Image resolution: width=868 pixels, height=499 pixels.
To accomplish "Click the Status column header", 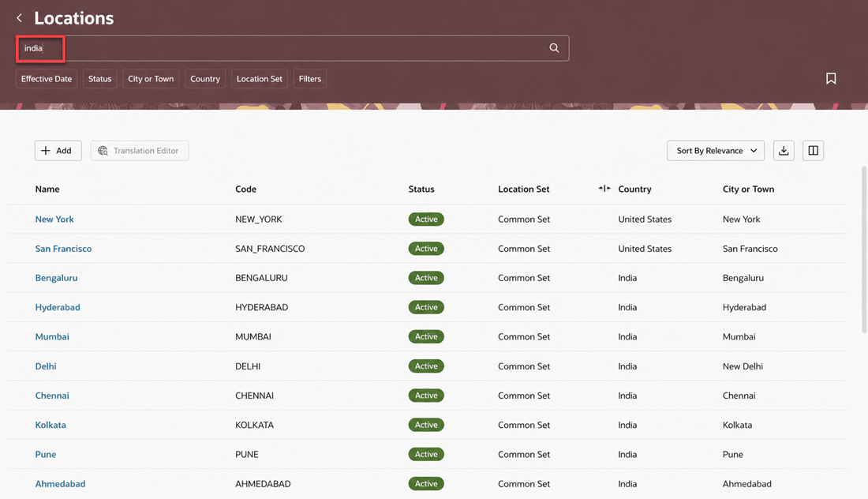I will tap(421, 189).
